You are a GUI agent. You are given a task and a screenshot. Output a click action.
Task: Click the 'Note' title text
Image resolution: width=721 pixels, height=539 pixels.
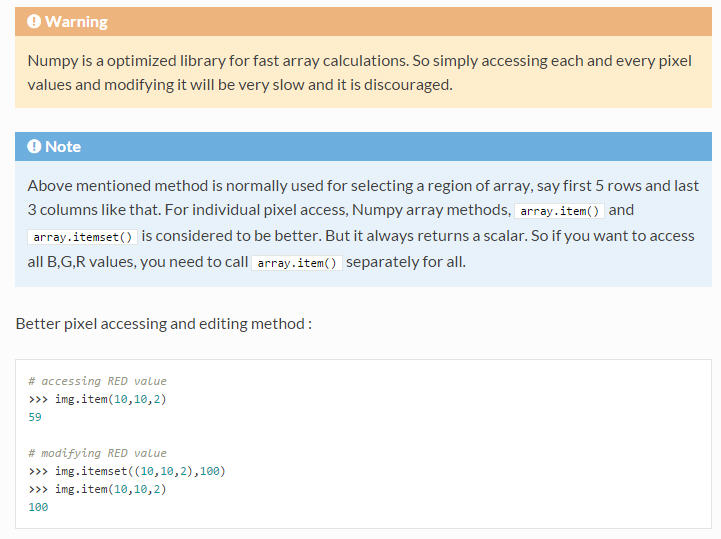63,147
